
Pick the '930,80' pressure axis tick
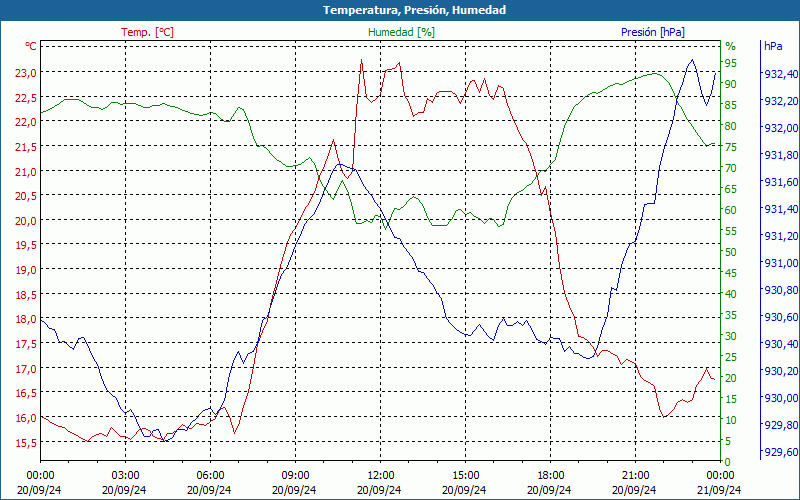pos(780,290)
